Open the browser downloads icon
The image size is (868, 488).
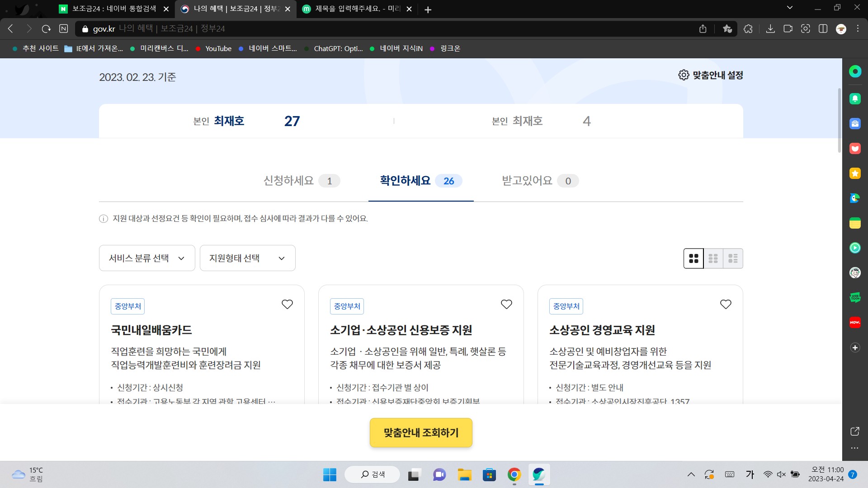770,29
